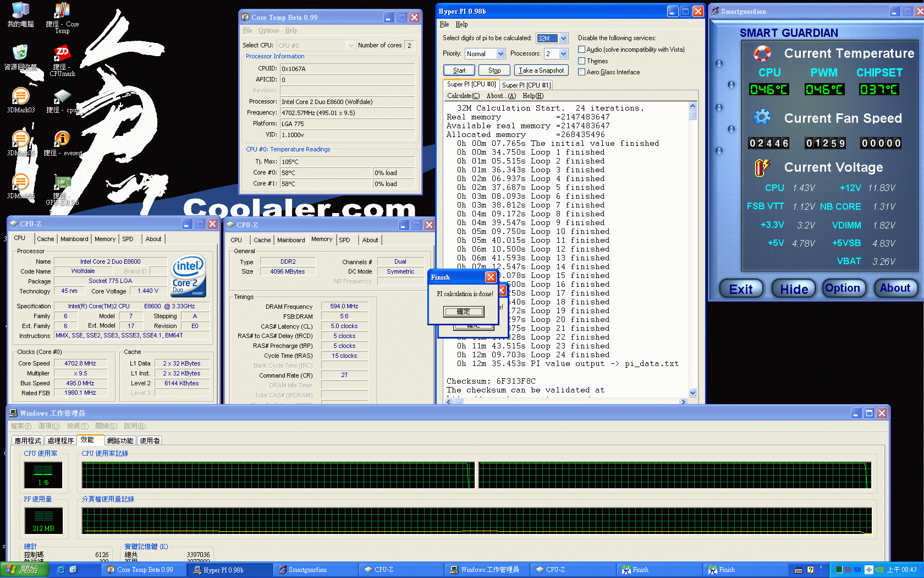Click the About button in Smart Guardian
The image size is (924, 578).
pos(895,288)
